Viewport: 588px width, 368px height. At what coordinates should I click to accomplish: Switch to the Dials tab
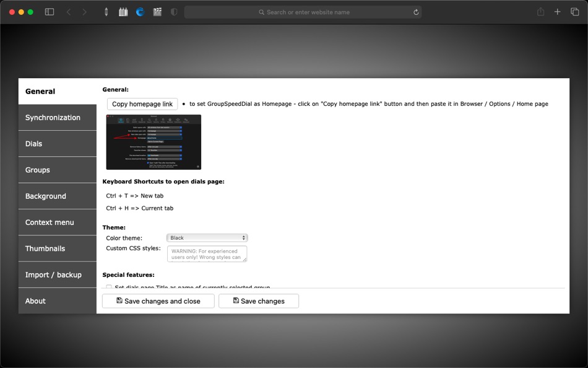(x=58, y=144)
